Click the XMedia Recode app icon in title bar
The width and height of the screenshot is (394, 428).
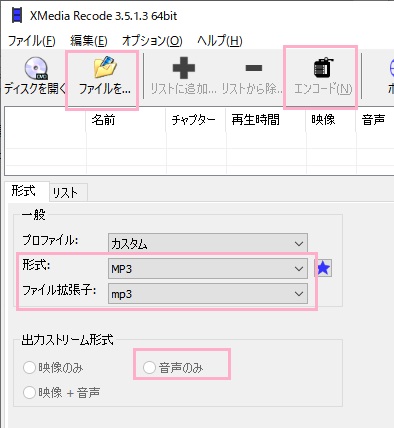coord(17,15)
